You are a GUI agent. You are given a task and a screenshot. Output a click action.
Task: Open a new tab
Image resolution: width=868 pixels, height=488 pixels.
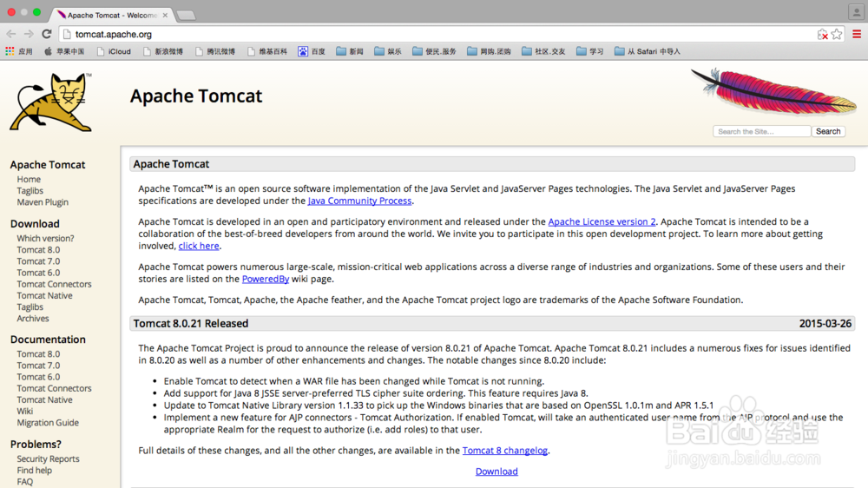click(x=187, y=16)
